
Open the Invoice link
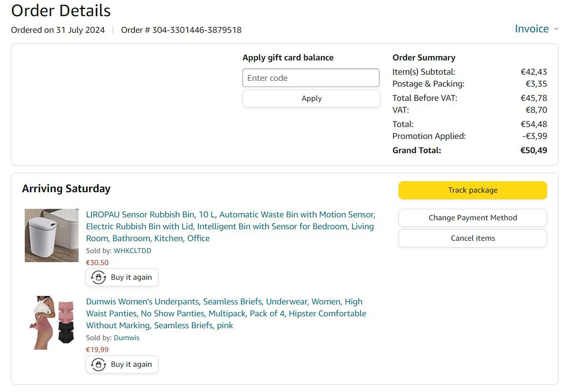click(x=531, y=29)
